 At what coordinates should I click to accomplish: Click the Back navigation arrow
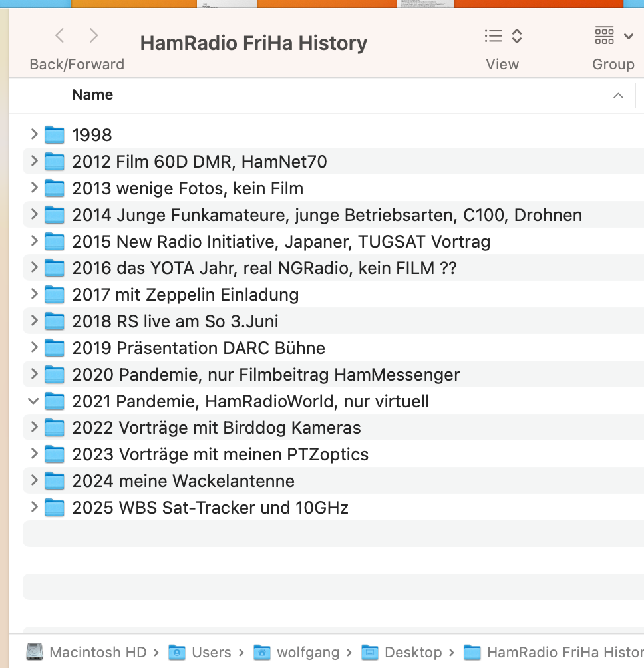tap(60, 35)
